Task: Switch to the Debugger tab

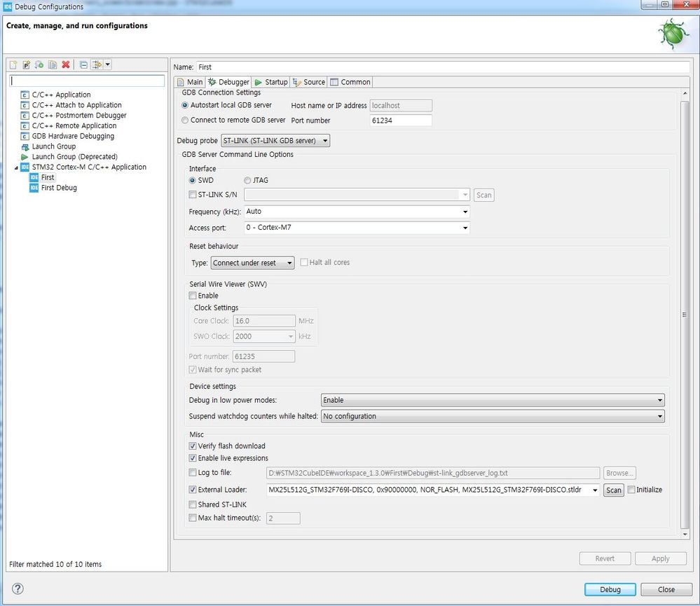Action: pyautogui.click(x=228, y=82)
